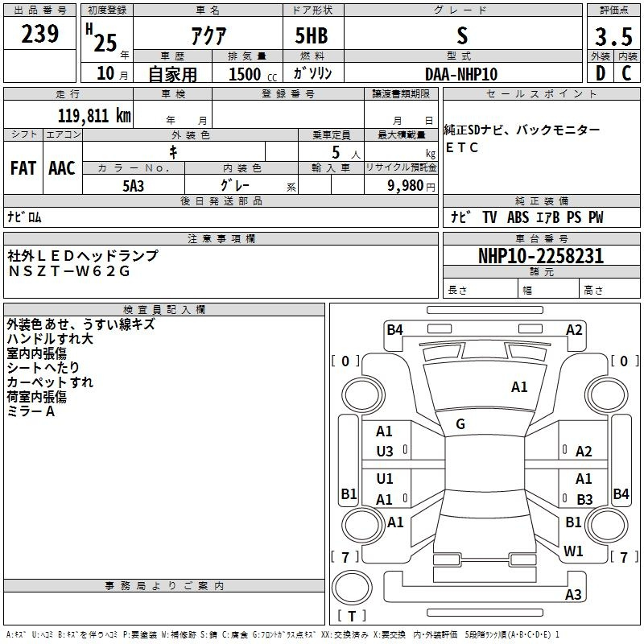Select the inspector note ミラーA
Viewport: 644px width, 644px height.
point(31,411)
